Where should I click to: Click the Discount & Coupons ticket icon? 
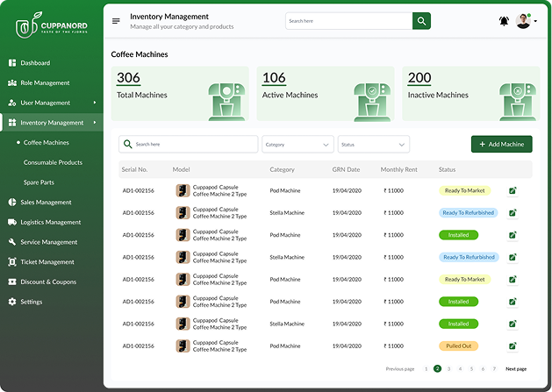click(x=12, y=282)
